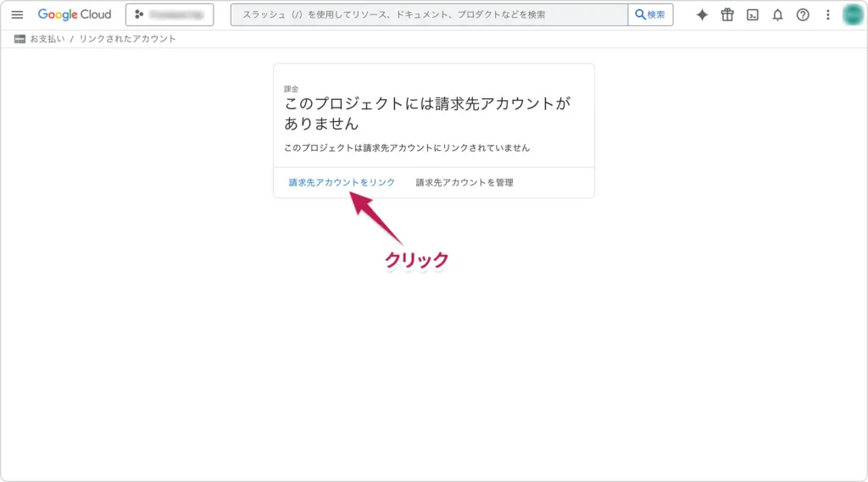The width and height of the screenshot is (868, 482).
Task: Open the help question mark icon
Action: (x=803, y=14)
